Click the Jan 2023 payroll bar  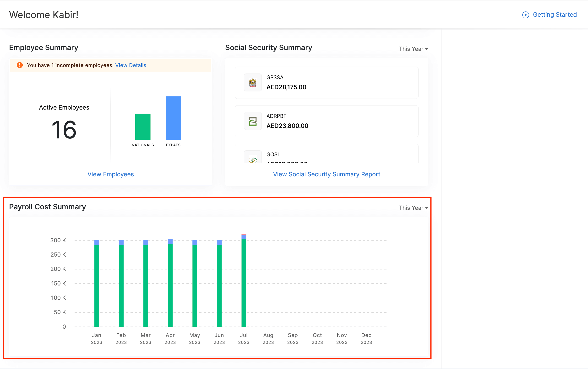tap(97, 285)
